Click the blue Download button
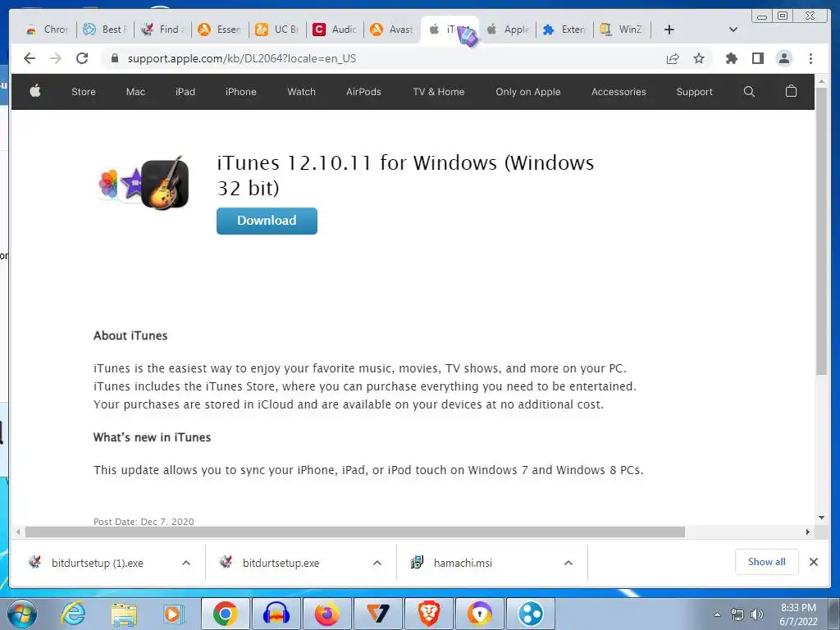The image size is (840, 630). (267, 221)
